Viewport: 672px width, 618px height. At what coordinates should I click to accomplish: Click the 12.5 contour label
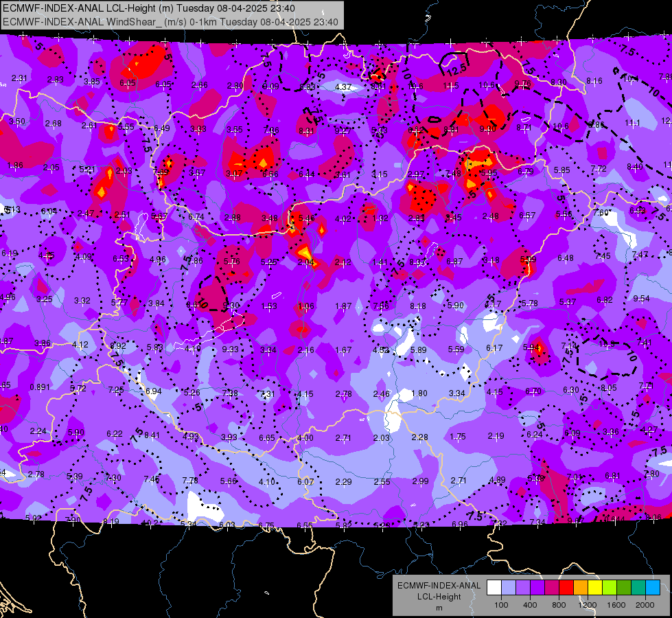pos(456,69)
